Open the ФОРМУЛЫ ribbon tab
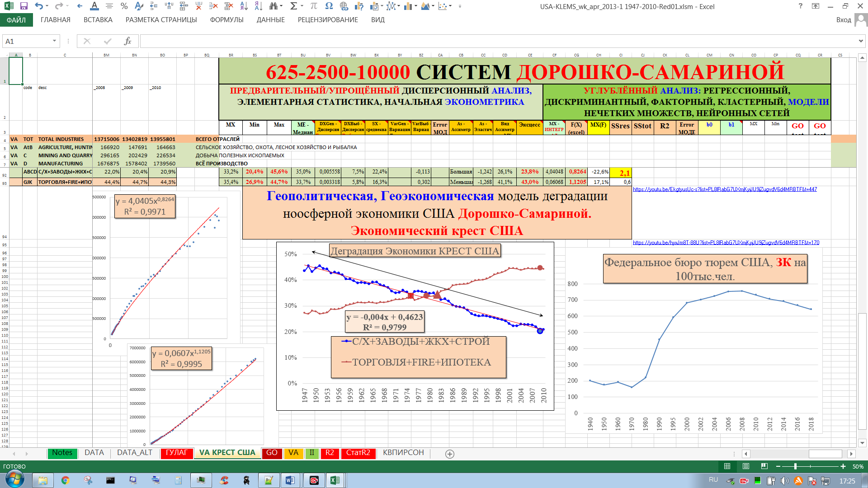868x488 pixels. (x=226, y=20)
